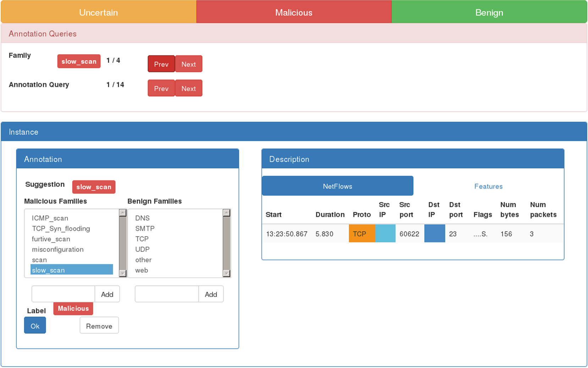588x368 pixels.
Task: Select the Uncertain category tab
Action: click(x=98, y=12)
